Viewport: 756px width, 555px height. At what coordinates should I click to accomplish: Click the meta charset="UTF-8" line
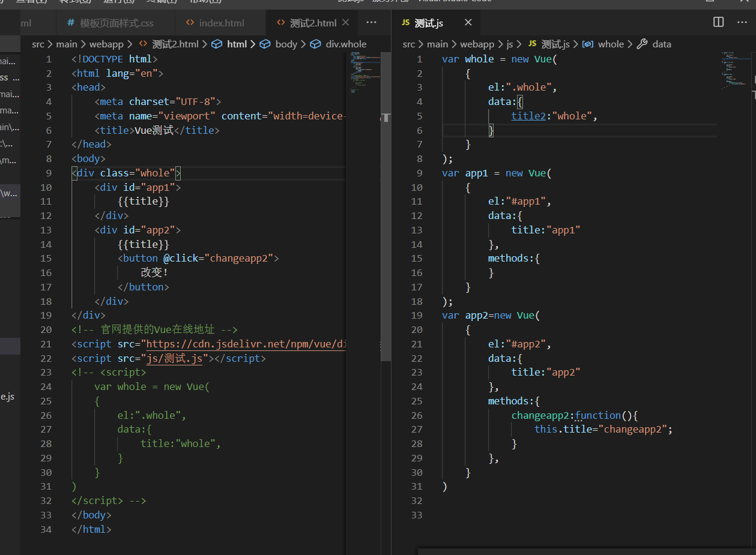[x=158, y=101]
